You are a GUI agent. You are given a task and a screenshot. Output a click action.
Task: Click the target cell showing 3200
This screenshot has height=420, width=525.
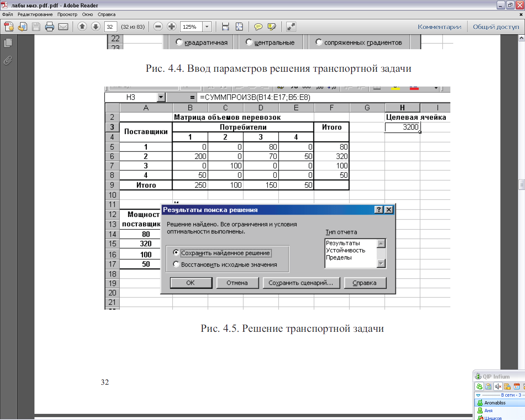pos(402,127)
